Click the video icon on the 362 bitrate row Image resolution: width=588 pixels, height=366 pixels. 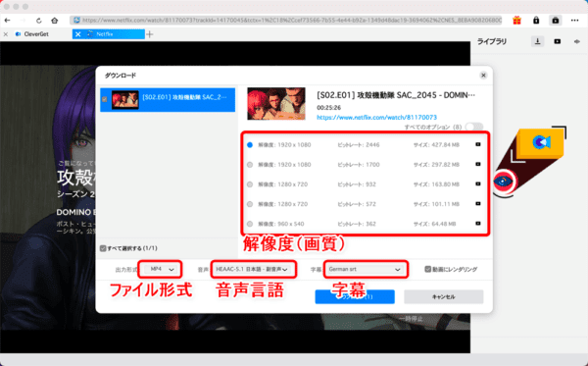pyautogui.click(x=478, y=224)
